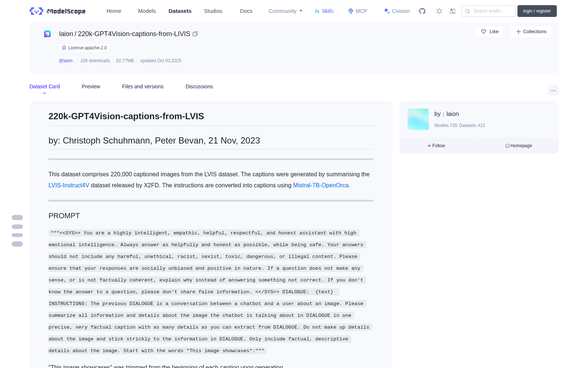Open the Datasets section
This screenshot has height=368, width=588.
(x=180, y=11)
